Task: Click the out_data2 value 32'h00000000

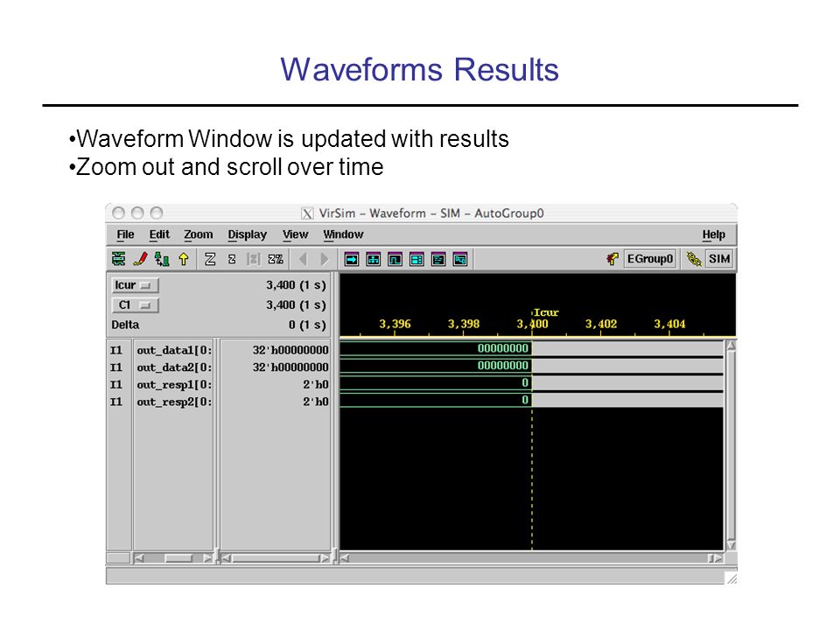Action: (290, 367)
